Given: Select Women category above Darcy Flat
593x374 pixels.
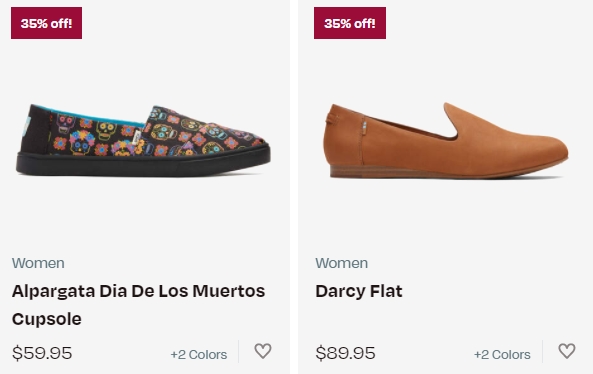Looking at the screenshot, I should click(342, 263).
